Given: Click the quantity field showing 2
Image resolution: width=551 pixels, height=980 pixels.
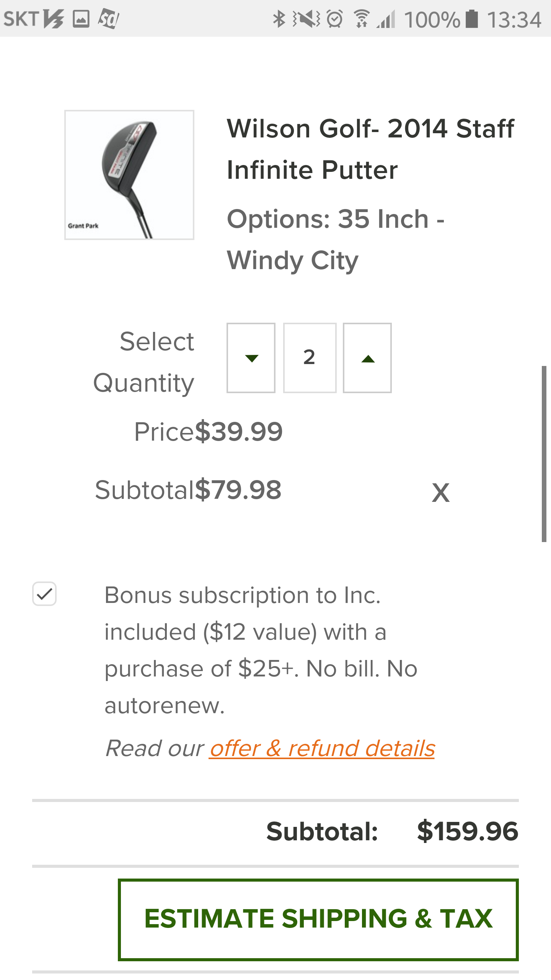Looking at the screenshot, I should (x=310, y=358).
